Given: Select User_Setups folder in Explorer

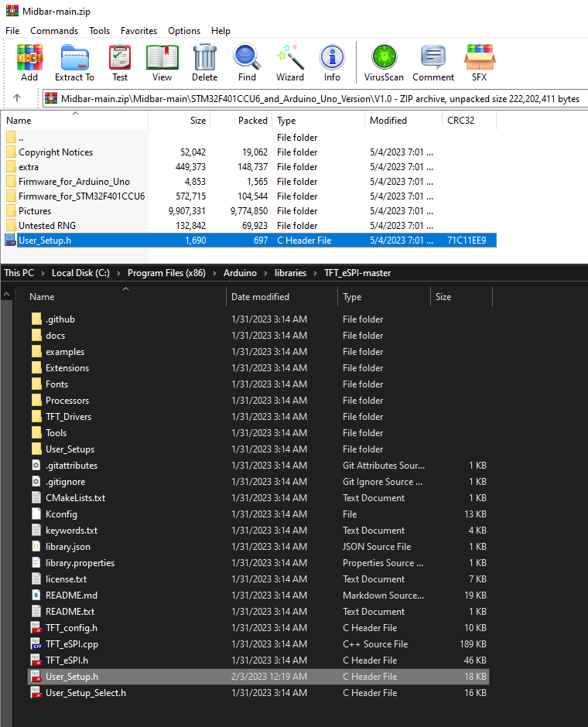Looking at the screenshot, I should click(70, 449).
